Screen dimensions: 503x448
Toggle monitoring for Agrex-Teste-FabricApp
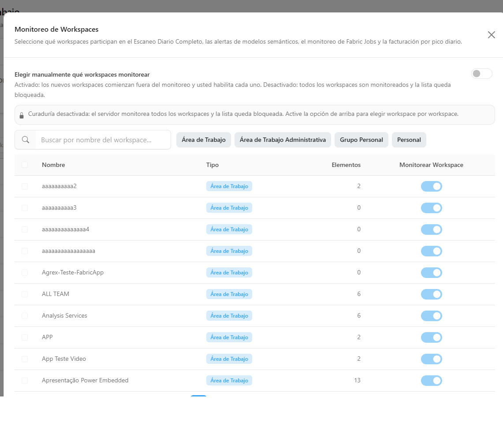(x=432, y=272)
